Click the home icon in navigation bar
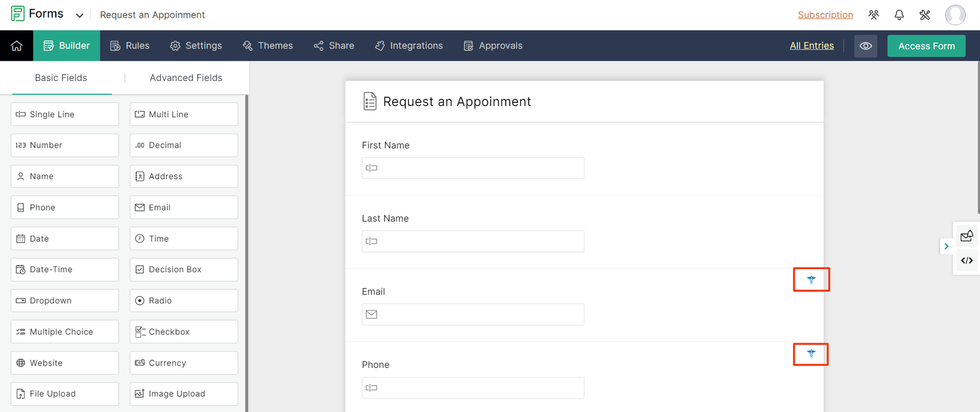Image resolution: width=980 pixels, height=412 pixels. click(x=16, y=45)
